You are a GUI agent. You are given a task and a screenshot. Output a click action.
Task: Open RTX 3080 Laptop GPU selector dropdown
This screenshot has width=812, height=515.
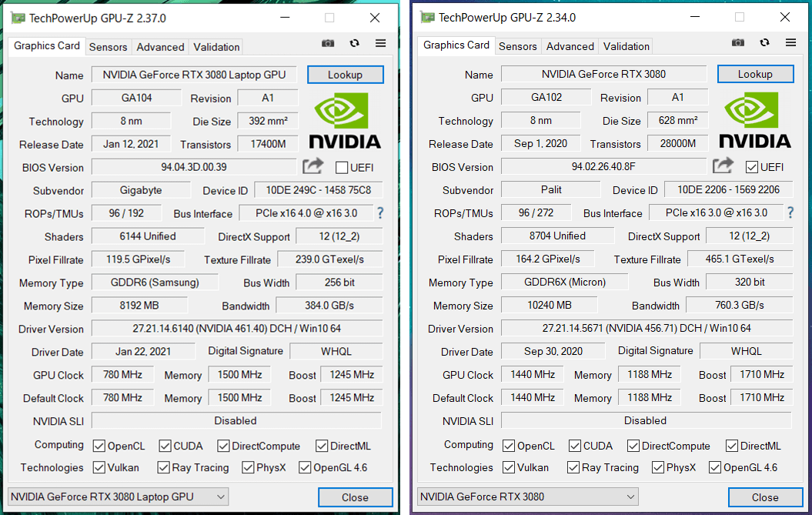tap(118, 497)
